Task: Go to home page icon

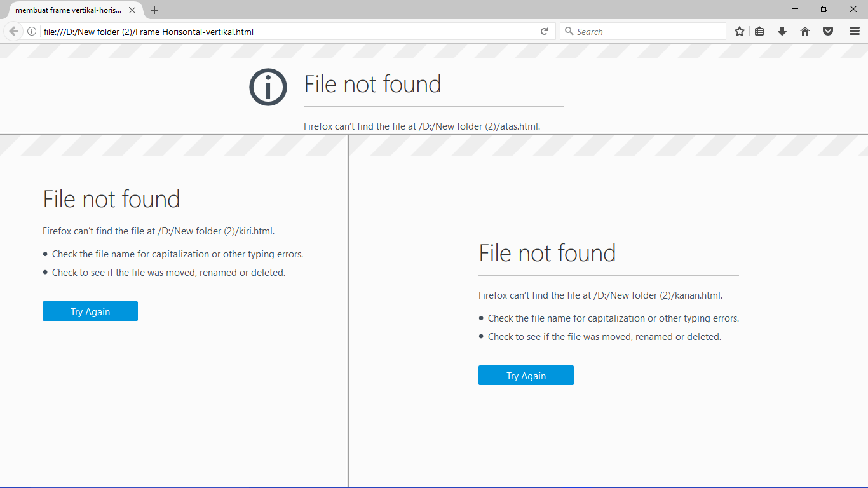Action: (805, 31)
